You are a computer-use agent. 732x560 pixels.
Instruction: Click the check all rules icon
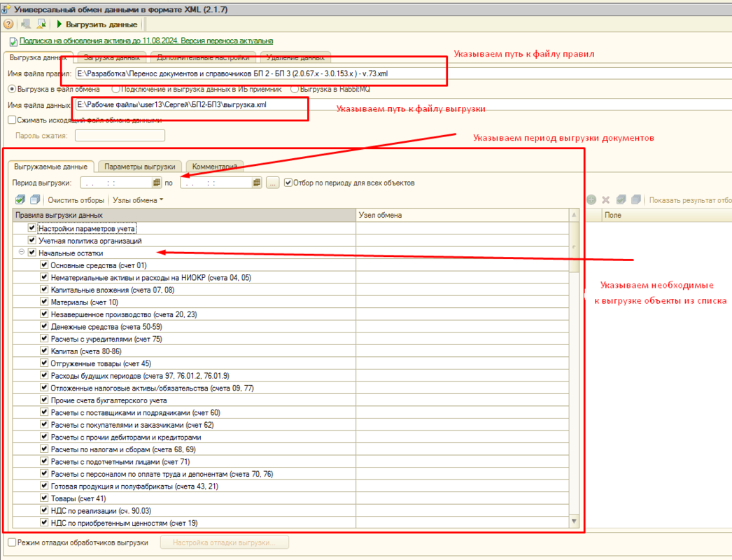click(20, 200)
